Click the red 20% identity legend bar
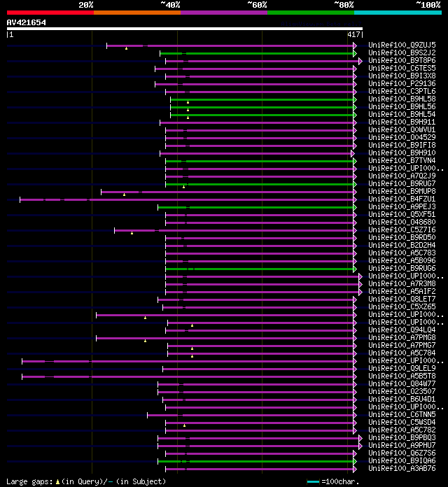The image size is (448, 487). (x=50, y=13)
